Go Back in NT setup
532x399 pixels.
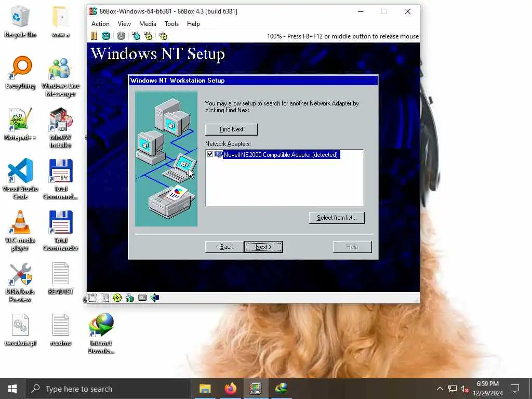(224, 247)
